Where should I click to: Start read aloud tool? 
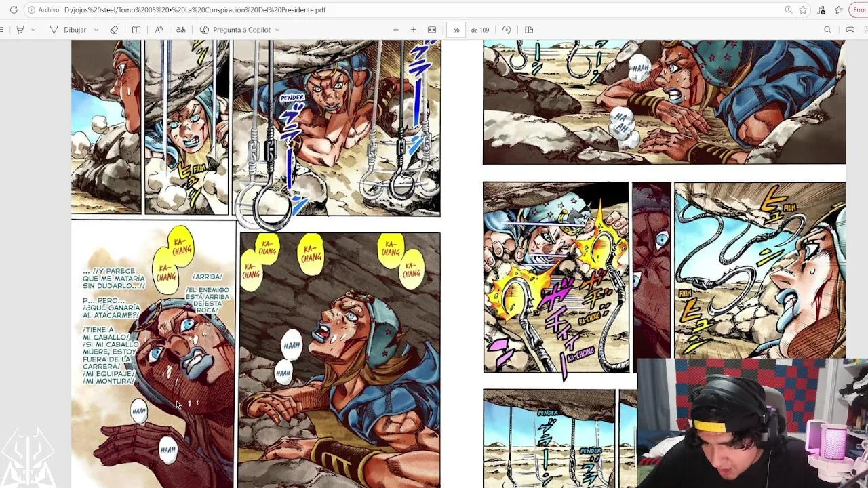point(159,30)
